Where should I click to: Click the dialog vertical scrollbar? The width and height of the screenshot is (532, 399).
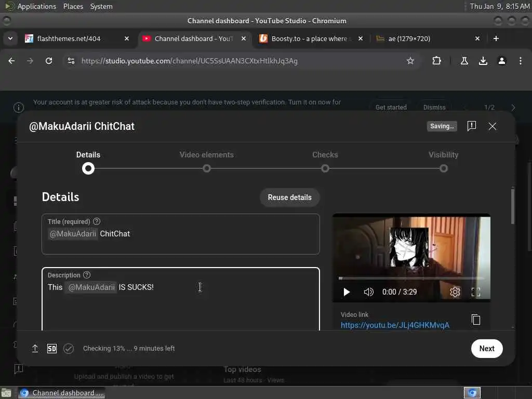(513, 206)
